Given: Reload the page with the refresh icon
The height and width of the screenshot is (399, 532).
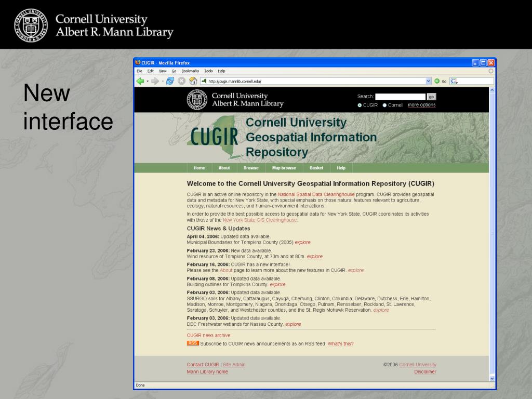Looking at the screenshot, I should click(170, 81).
